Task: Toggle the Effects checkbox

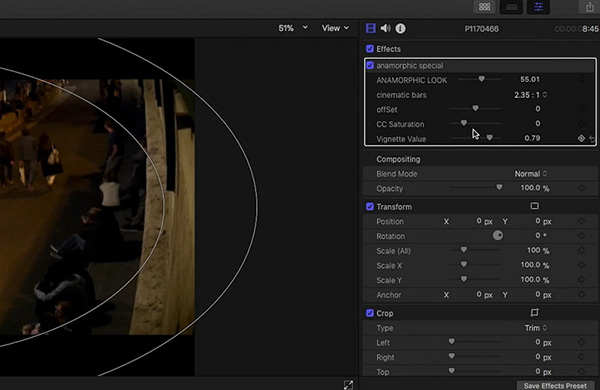Action: point(370,49)
